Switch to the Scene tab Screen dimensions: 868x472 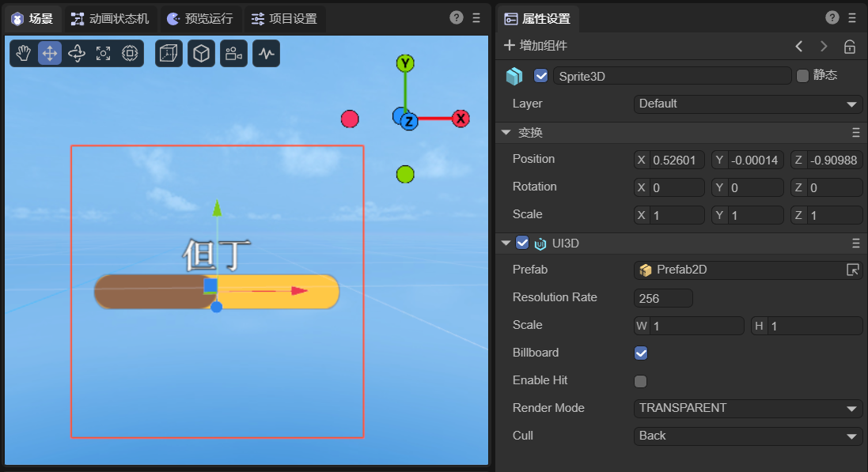[x=32, y=19]
